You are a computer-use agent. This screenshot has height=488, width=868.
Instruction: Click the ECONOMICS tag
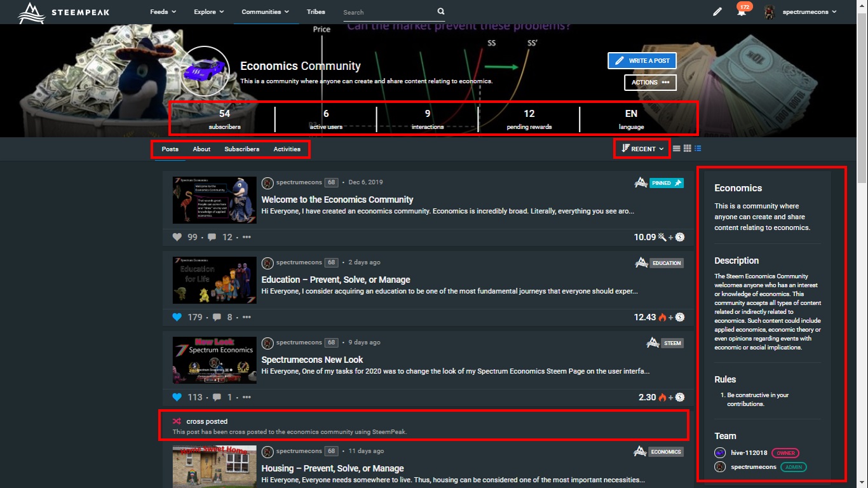click(x=666, y=452)
